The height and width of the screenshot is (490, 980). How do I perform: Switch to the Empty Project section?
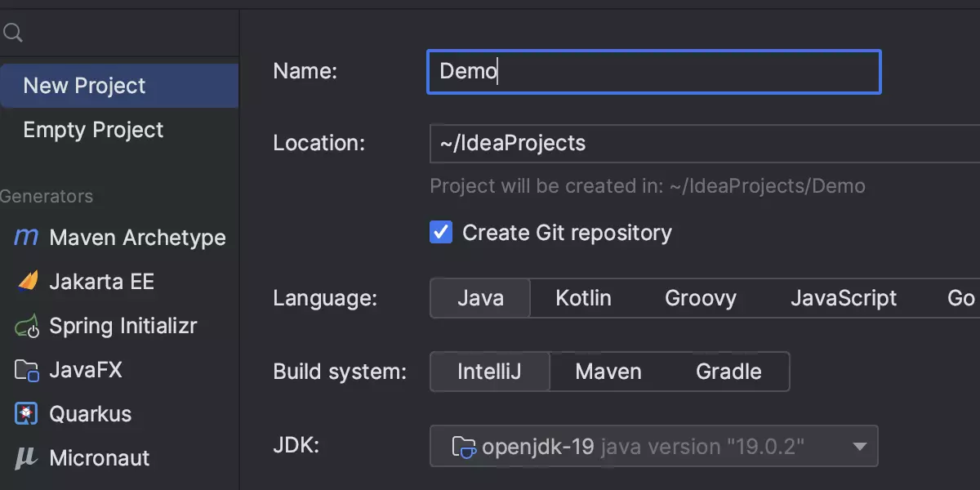pyautogui.click(x=92, y=129)
